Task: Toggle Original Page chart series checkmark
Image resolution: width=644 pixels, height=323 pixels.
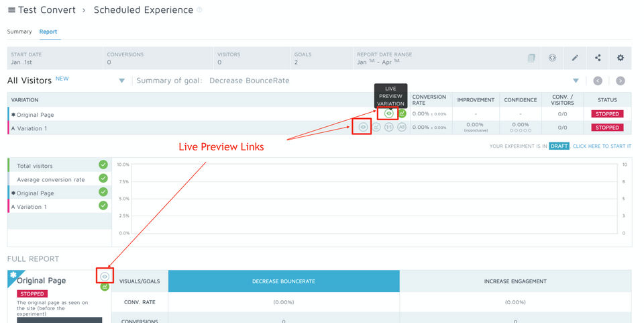Action: point(103,192)
